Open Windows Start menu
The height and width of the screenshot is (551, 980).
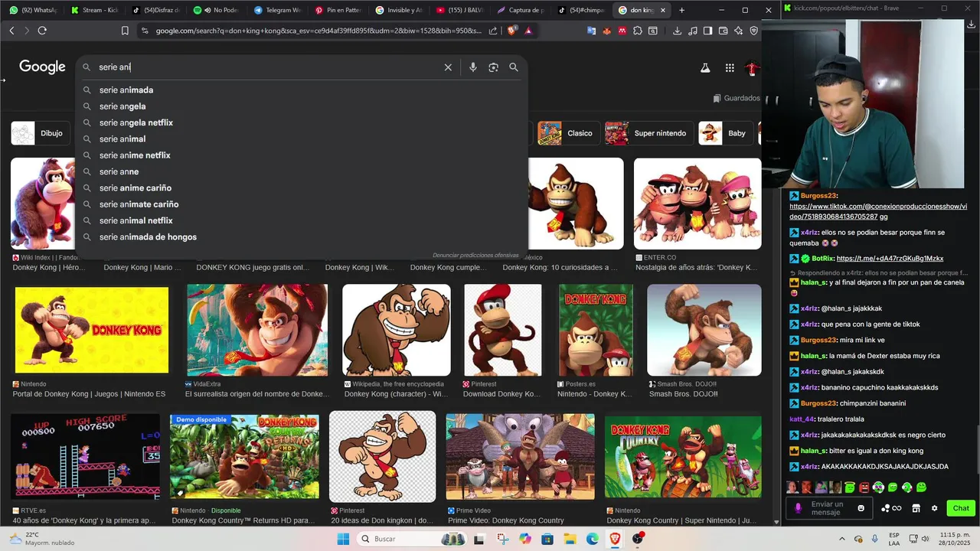pyautogui.click(x=343, y=539)
